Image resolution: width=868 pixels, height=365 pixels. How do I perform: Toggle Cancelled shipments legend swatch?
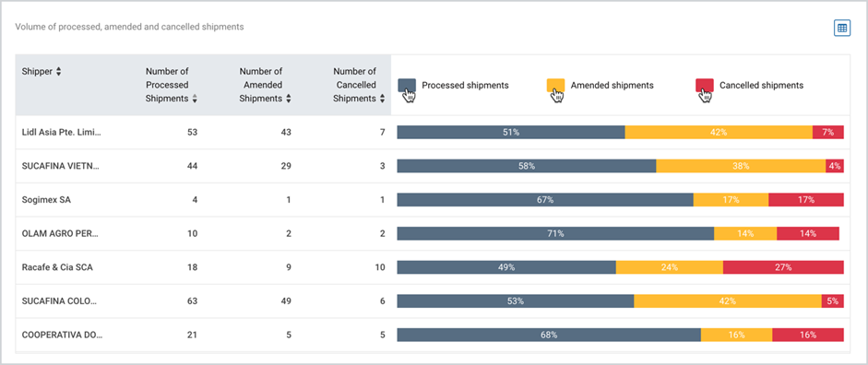tap(704, 86)
